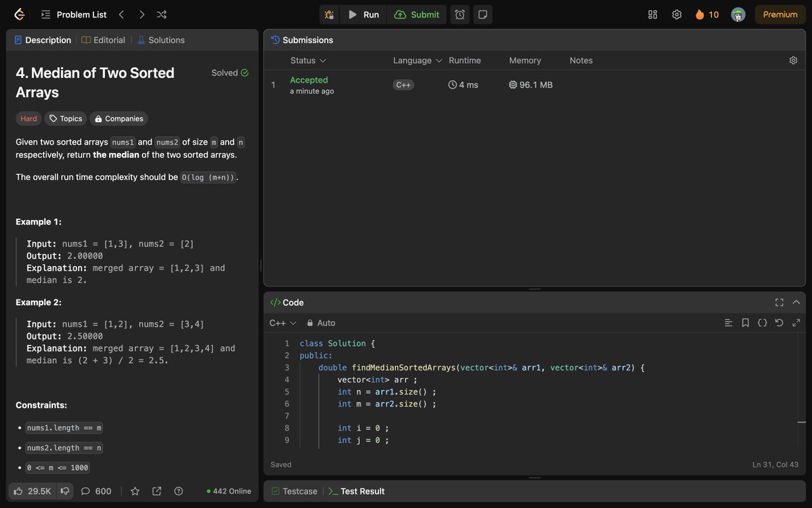The image size is (812, 508).
Task: Like the problem with thumbs up
Action: [32, 491]
